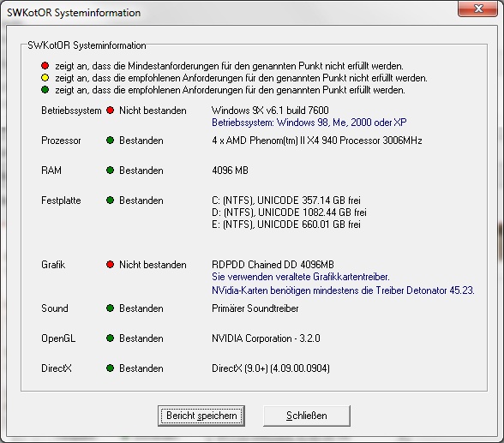
Task: Click the green legend dot ending 'erfüllt werden.'
Action: (45, 90)
